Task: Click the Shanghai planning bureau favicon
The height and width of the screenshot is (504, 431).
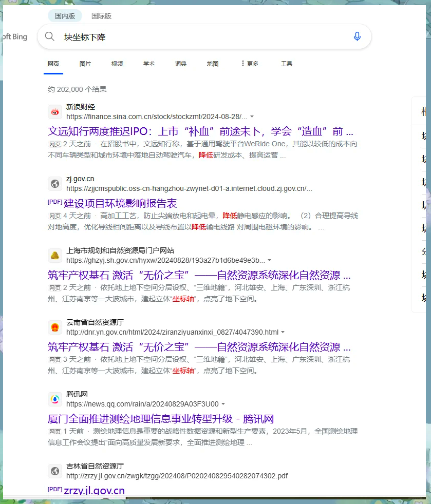Action: pyautogui.click(x=55, y=256)
